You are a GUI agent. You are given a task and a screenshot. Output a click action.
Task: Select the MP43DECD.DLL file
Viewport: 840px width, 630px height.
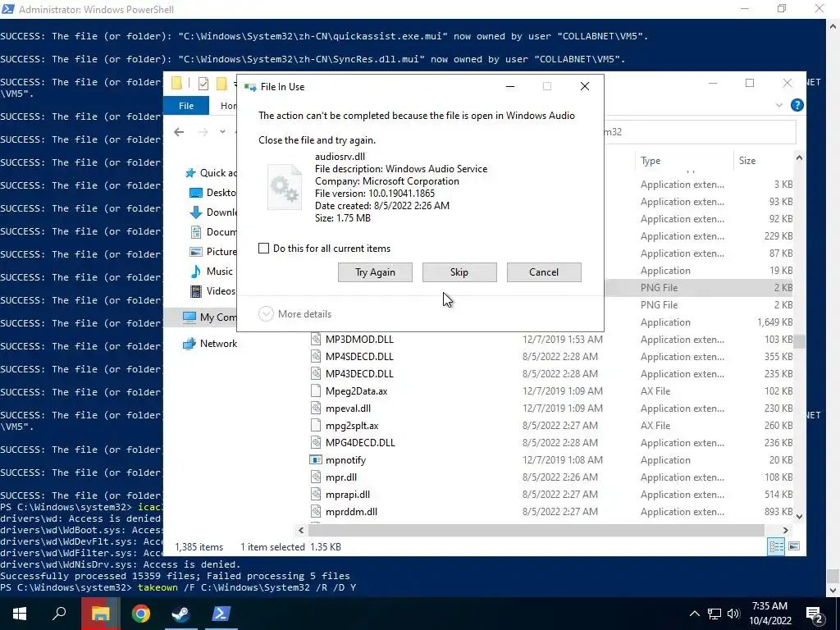pos(359,374)
